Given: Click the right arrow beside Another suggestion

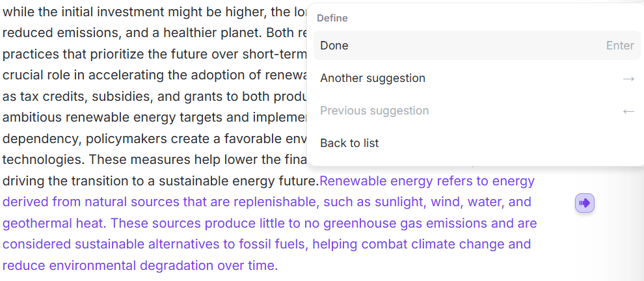Looking at the screenshot, I should click(x=628, y=79).
